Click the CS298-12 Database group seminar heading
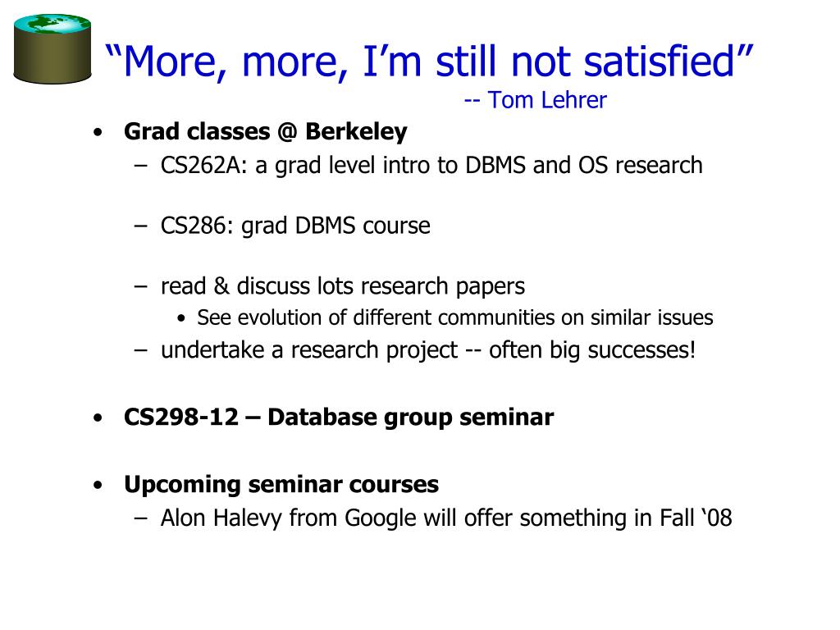This screenshot has width=840, height=630. [339, 417]
